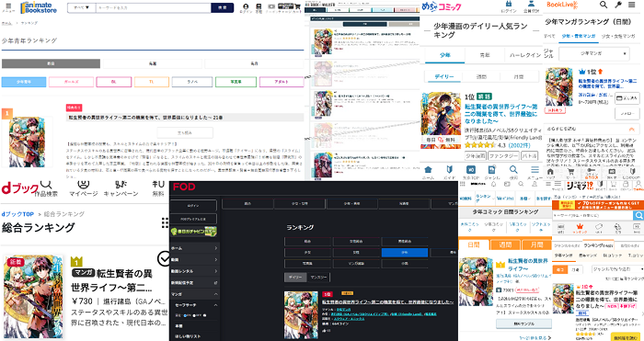644x341 pixels.
Task: Click the BookLive key login icon
Action: 617,5
